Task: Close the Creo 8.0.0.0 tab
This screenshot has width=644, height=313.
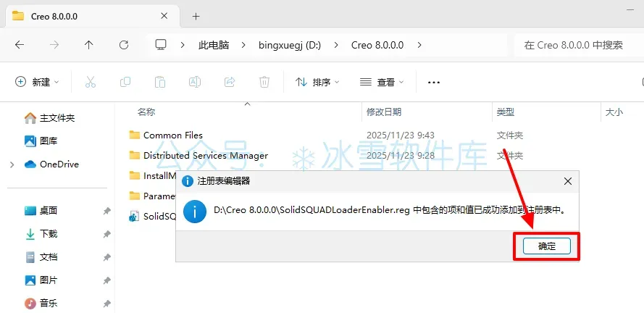Action: click(x=164, y=16)
